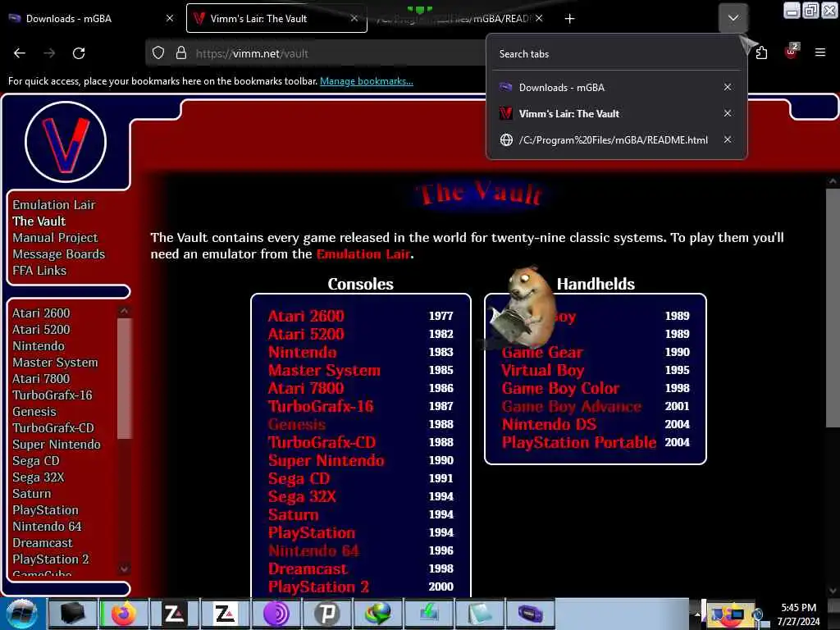840x630 pixels.
Task: Click sidebar system list scroll-up arrow
Action: coord(125,311)
